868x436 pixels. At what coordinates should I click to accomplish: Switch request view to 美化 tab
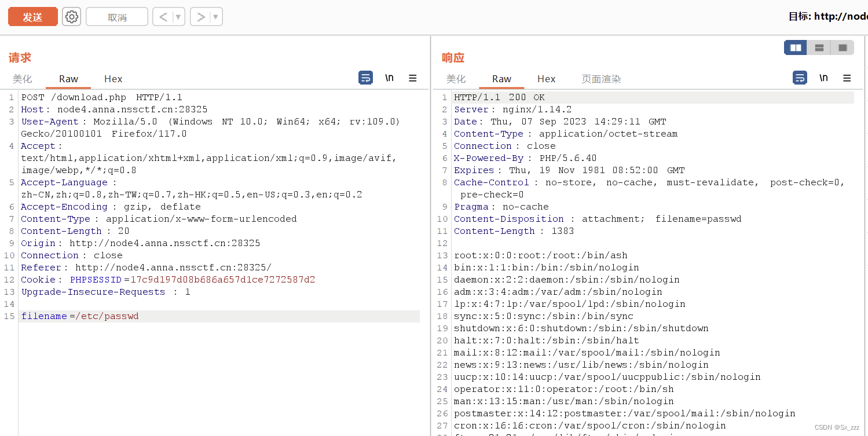click(23, 79)
